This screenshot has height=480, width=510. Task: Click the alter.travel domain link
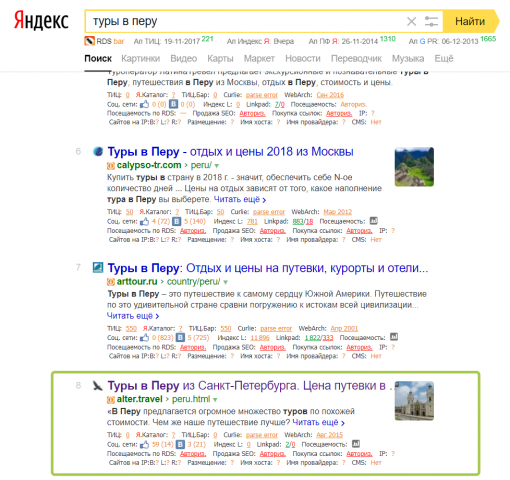(140, 399)
